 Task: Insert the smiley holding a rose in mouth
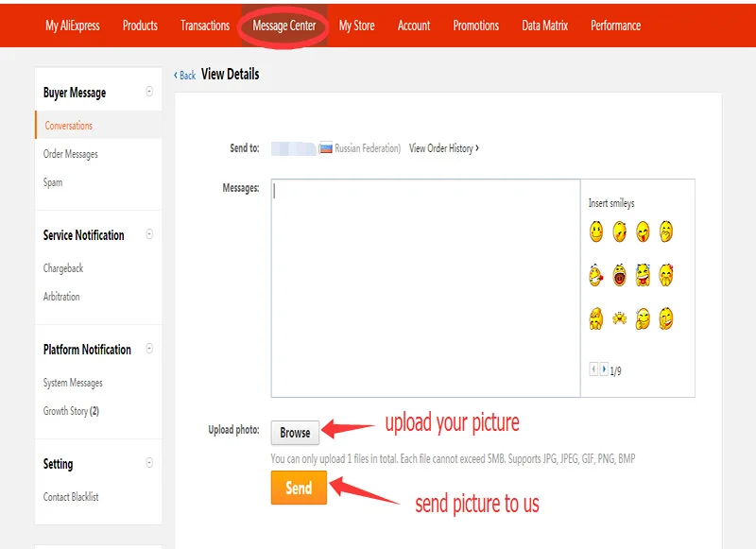(x=596, y=275)
